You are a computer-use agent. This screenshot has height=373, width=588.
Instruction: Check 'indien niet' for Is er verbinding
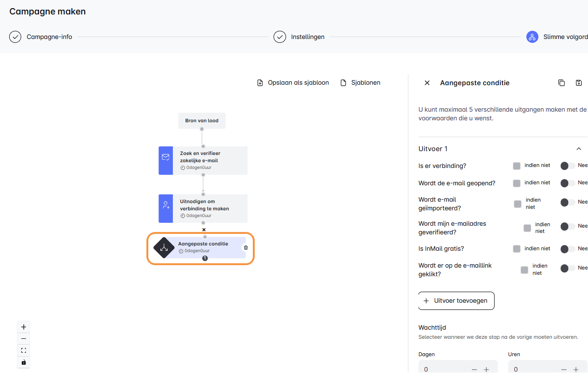click(517, 166)
